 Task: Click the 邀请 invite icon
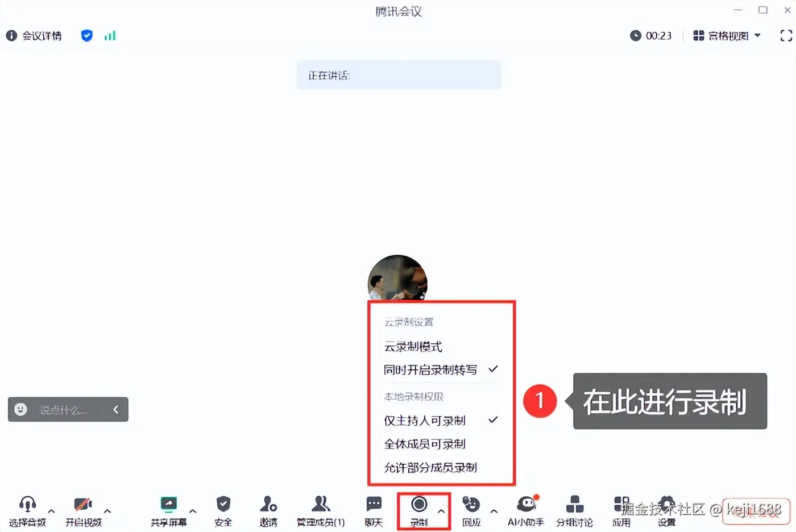coord(268,504)
